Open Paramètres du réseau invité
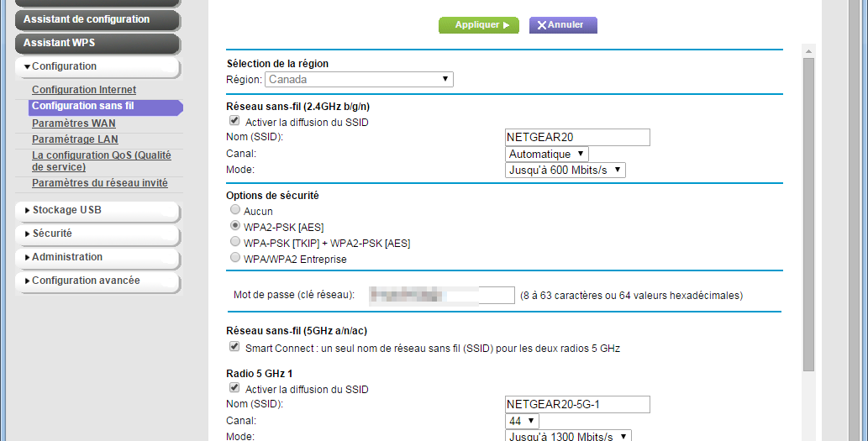This screenshot has height=441, width=868. tap(99, 183)
